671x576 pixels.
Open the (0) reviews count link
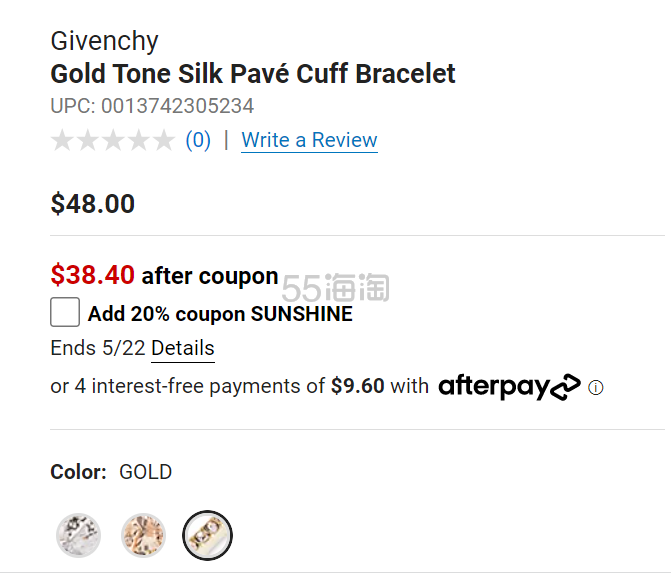pyautogui.click(x=198, y=140)
